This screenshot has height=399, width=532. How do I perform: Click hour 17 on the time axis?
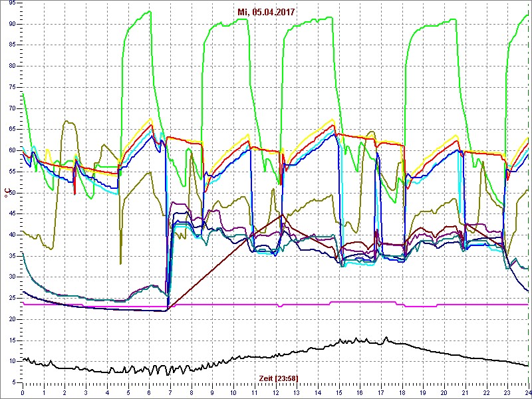[x=380, y=391]
